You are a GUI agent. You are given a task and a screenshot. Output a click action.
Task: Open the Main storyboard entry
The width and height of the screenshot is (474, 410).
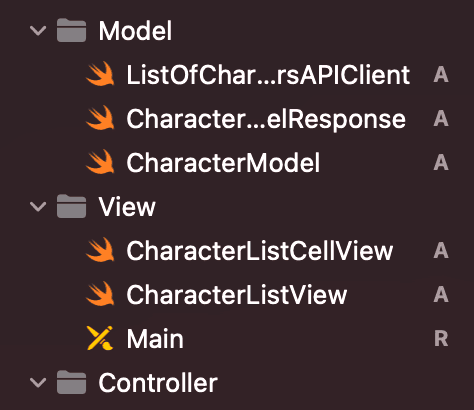pyautogui.click(x=155, y=339)
